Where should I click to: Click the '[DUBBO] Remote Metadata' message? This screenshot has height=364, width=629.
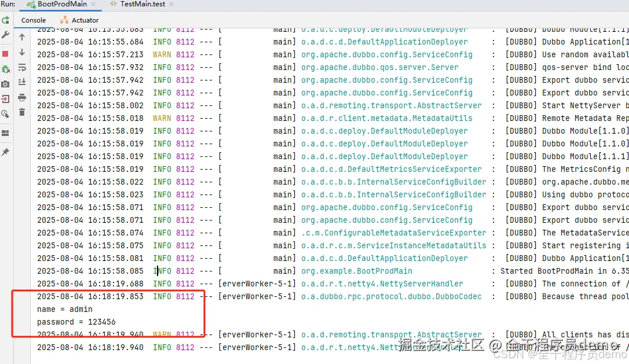point(567,118)
